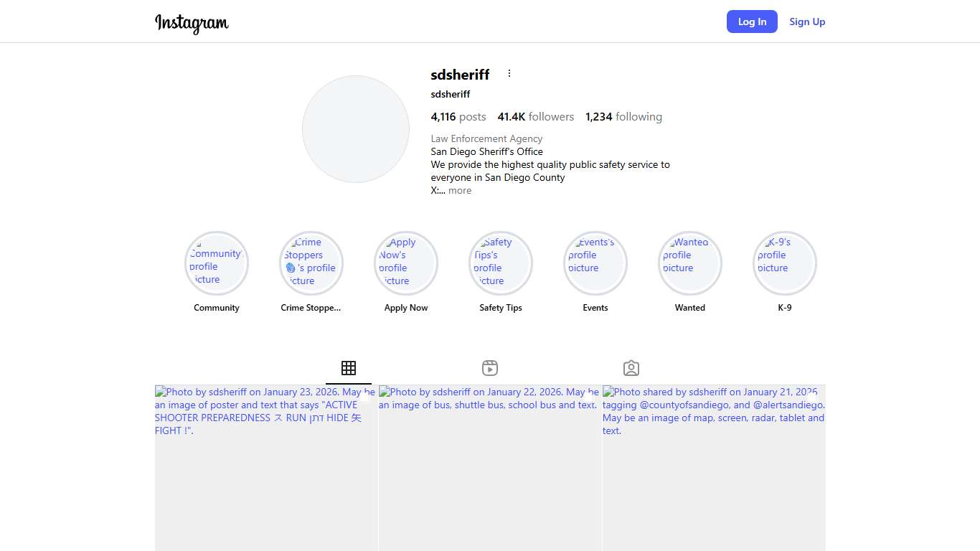Screen dimensions: 980x551
Task: Open the 1,234 following list
Action: [623, 117]
